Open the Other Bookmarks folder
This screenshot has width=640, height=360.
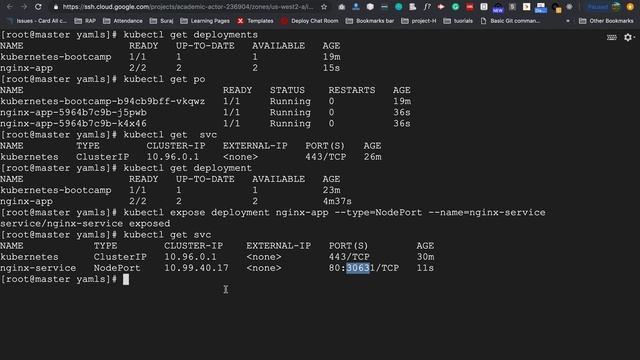(606, 21)
